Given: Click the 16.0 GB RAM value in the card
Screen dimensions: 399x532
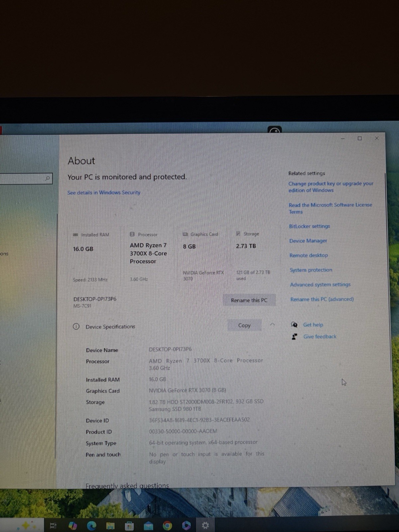Looking at the screenshot, I should pyautogui.click(x=83, y=249).
